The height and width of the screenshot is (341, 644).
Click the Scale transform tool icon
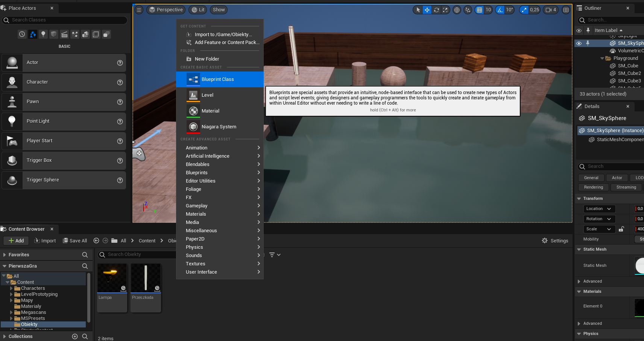pyautogui.click(x=445, y=10)
